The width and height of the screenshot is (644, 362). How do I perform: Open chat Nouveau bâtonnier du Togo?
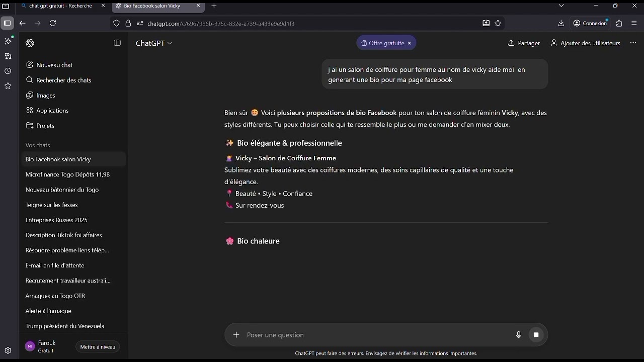[x=73, y=190]
